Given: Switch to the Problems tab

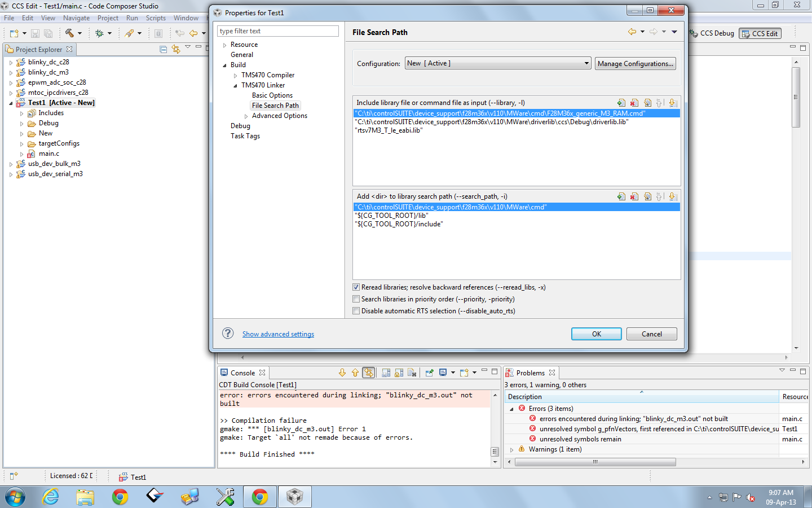Looking at the screenshot, I should click(530, 373).
